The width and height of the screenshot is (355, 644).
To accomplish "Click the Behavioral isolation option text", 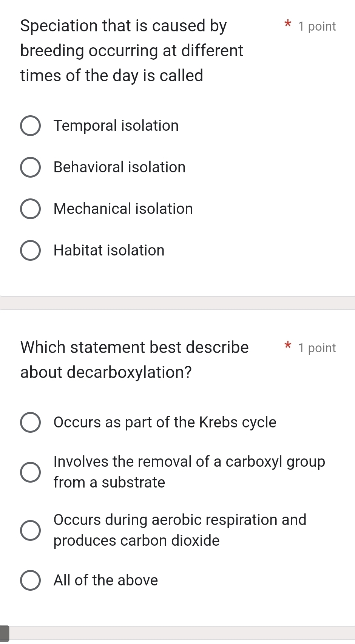I will point(119,167).
